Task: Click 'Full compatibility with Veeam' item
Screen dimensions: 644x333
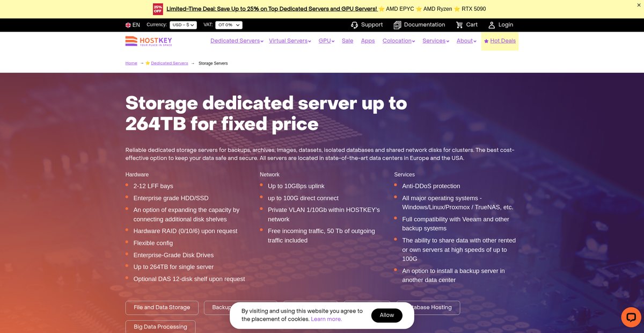Action: coord(456,224)
